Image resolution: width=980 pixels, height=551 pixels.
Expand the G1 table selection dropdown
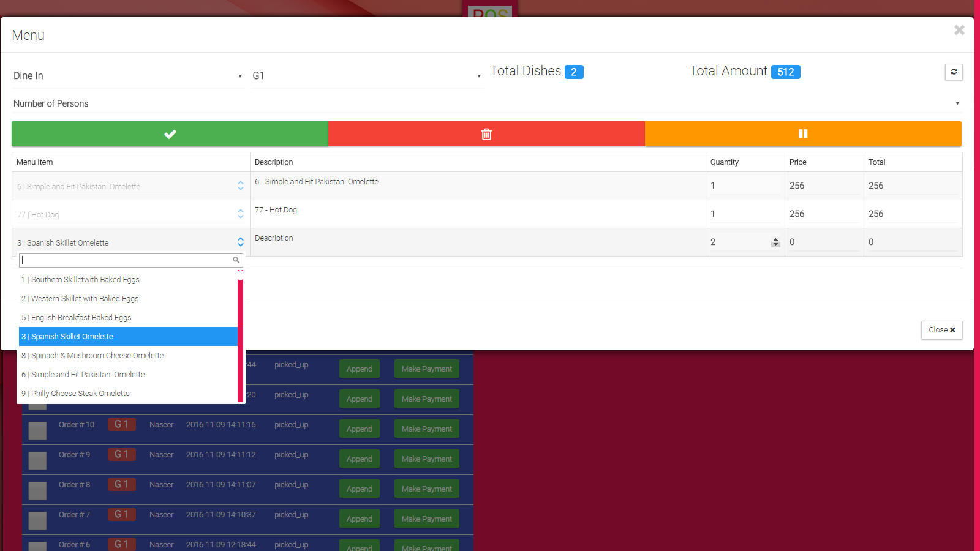point(366,76)
